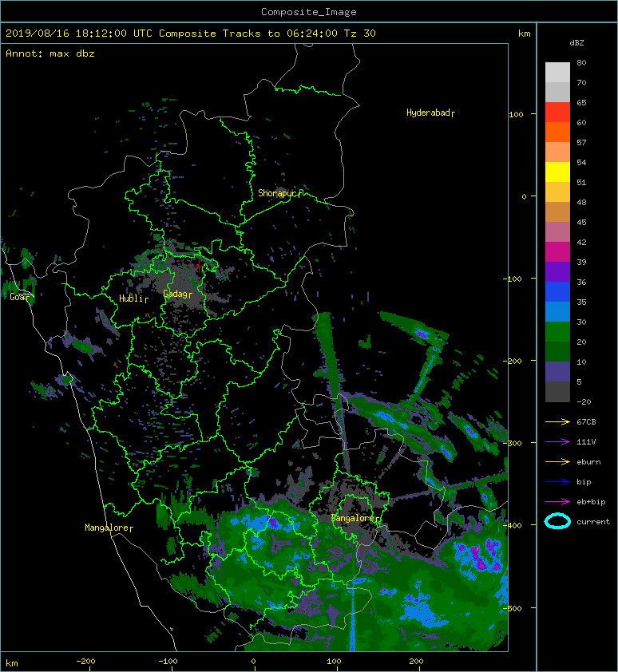Select the bright yellow dBZ swatch
This screenshot has width=618, height=672.
click(557, 172)
